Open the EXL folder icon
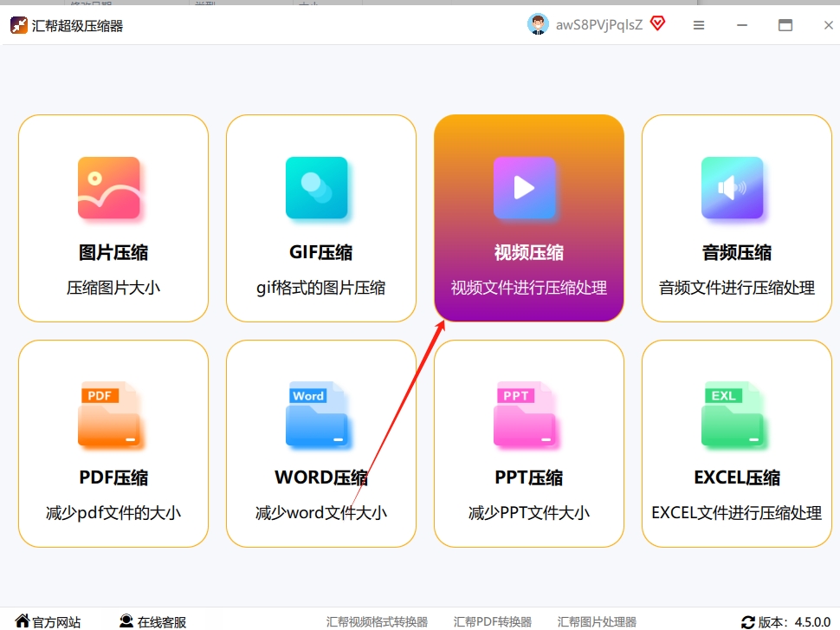The height and width of the screenshot is (630, 840). (x=733, y=414)
